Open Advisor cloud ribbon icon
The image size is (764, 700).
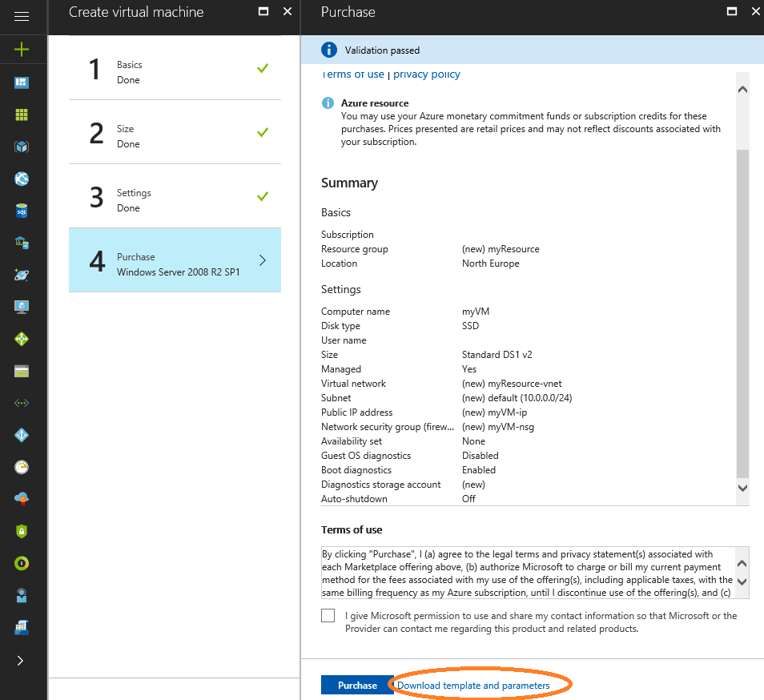pos(22,499)
